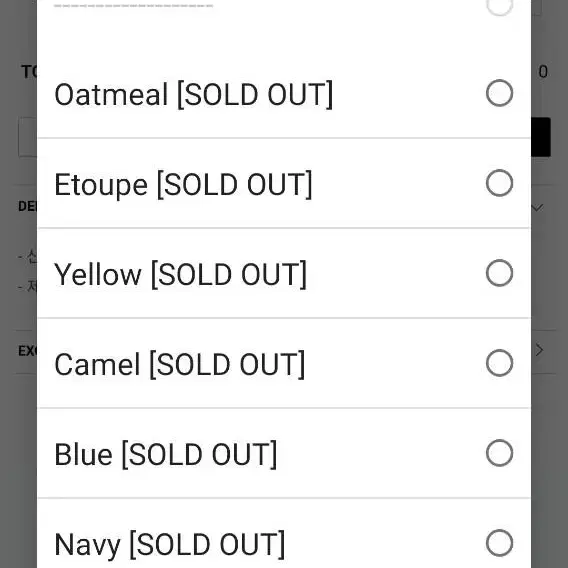Select the Oatmeal radio button

tap(499, 93)
